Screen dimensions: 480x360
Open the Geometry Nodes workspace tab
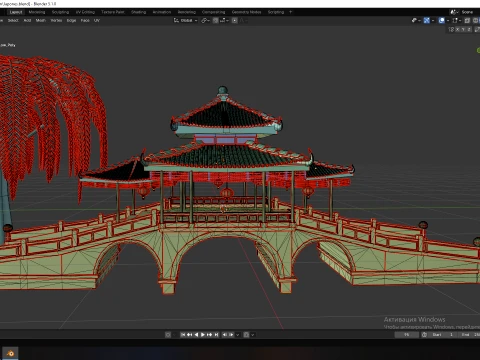(246, 12)
